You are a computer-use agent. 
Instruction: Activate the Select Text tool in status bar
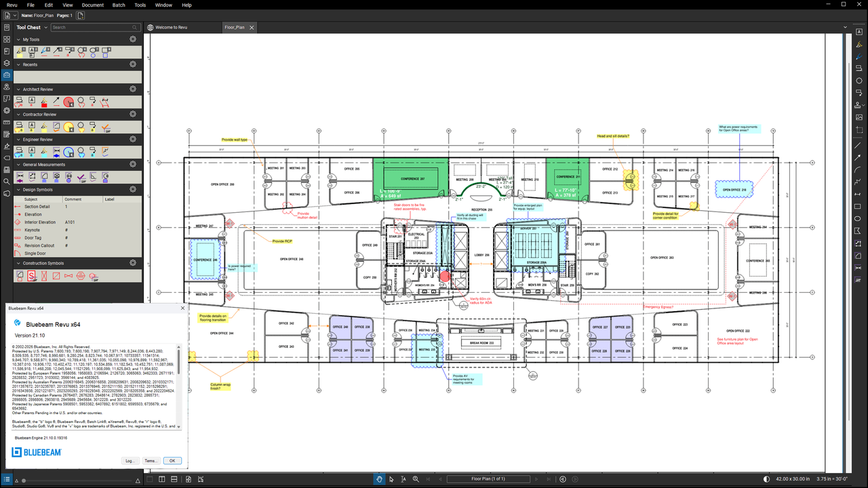click(x=403, y=479)
